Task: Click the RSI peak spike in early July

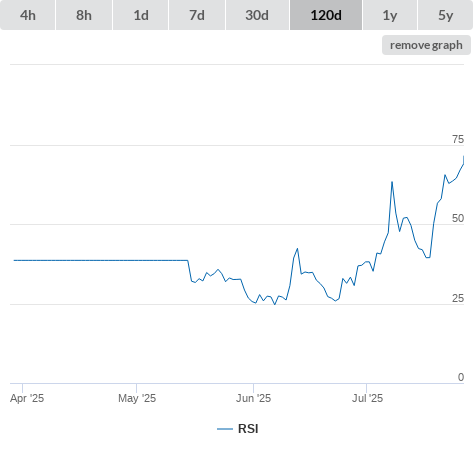Action: (392, 182)
